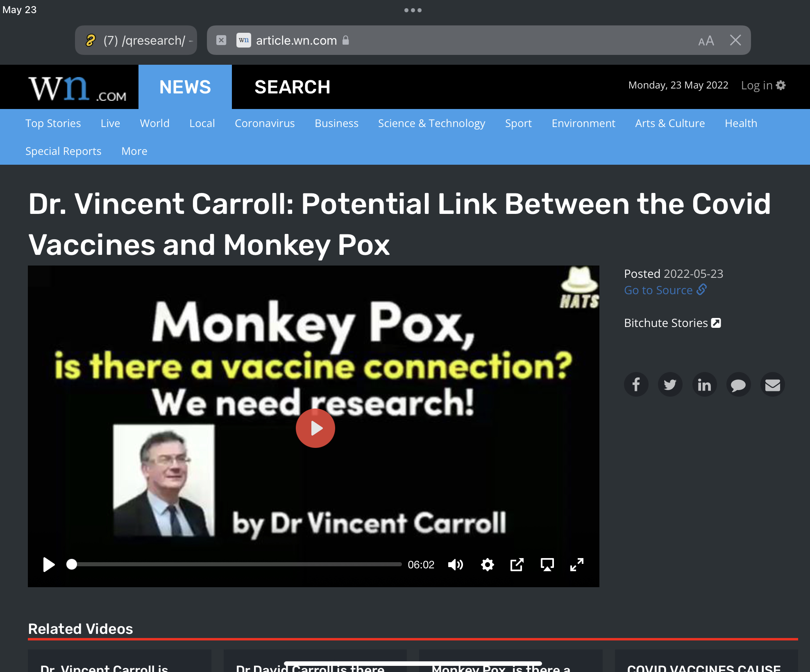Click the video duration 06:02
The width and height of the screenshot is (810, 672).
(421, 565)
